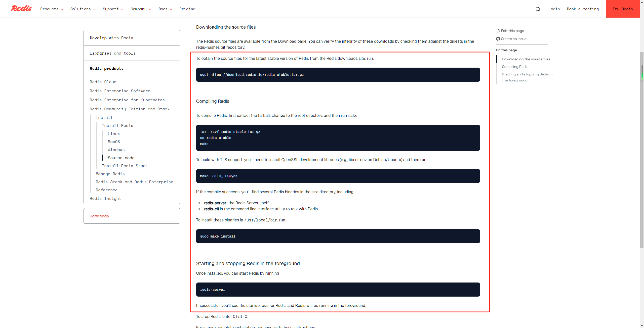The height and width of the screenshot is (328, 644).
Task: Select Linux in the install sidebar
Action: tap(114, 134)
